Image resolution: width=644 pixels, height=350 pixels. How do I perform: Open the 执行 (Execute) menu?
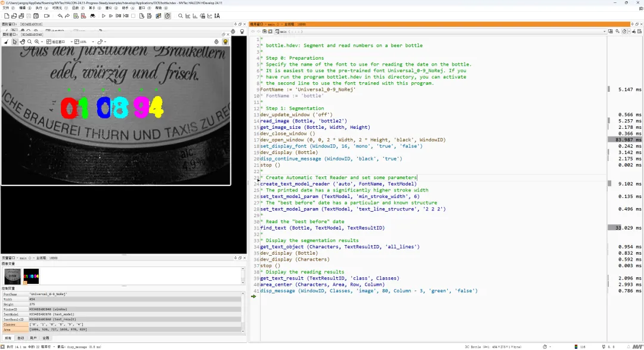pos(41,8)
